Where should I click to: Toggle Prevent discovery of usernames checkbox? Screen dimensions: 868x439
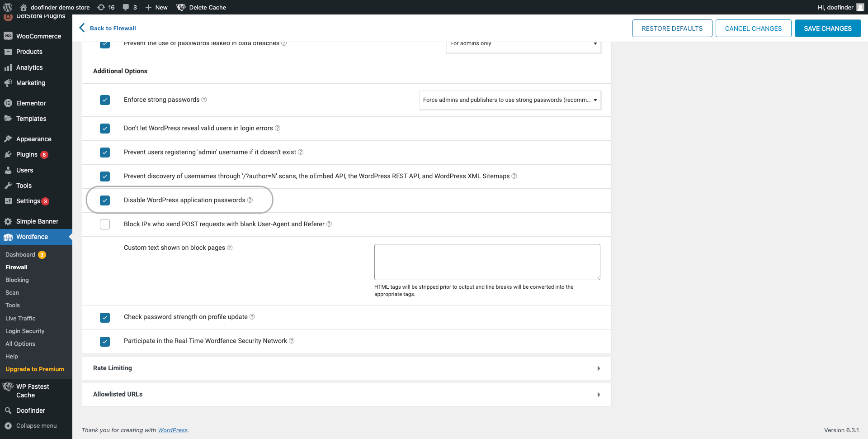click(105, 177)
